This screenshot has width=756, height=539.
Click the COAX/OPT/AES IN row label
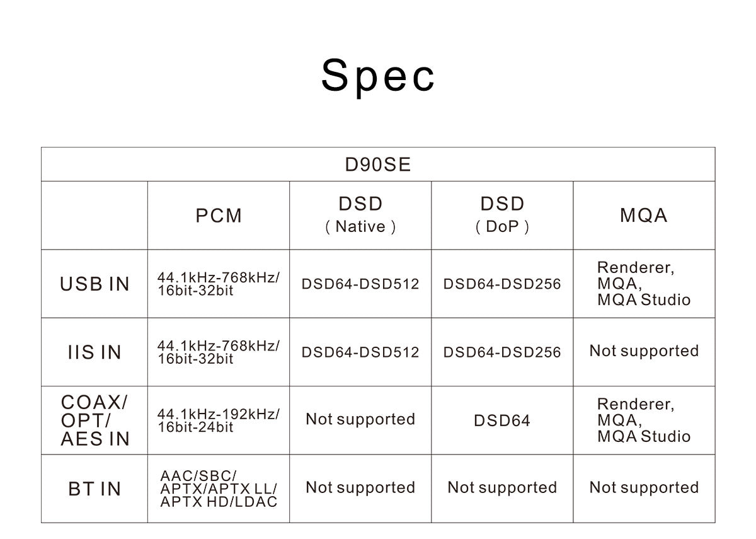pyautogui.click(x=94, y=420)
